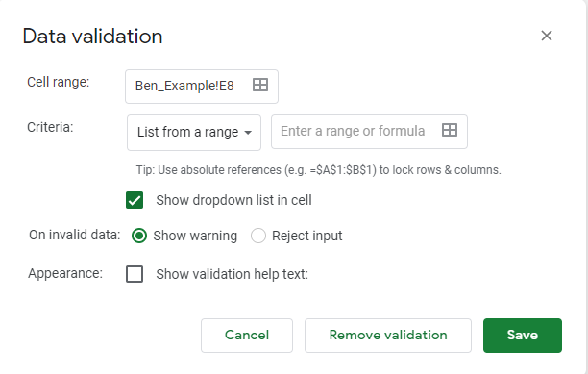Close the Data validation dialog

point(547,36)
